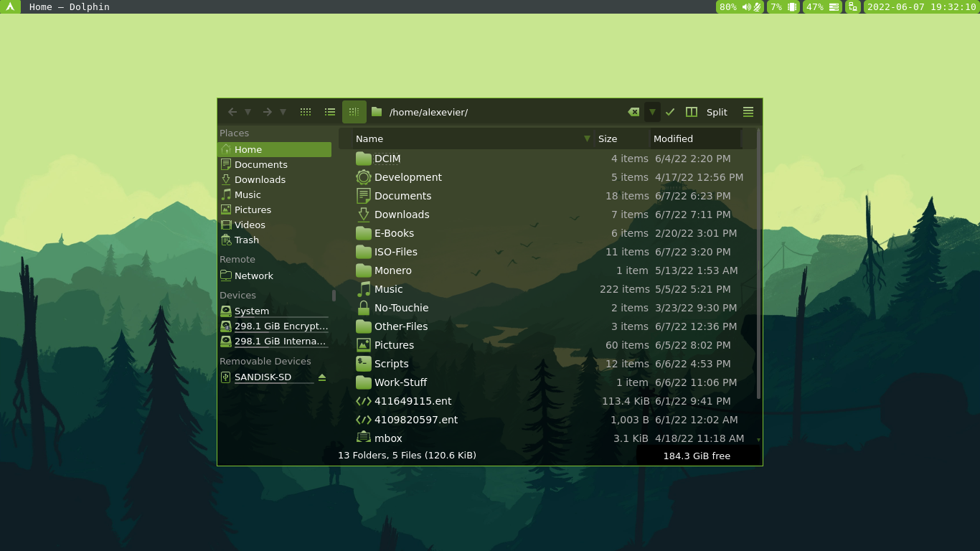The image size is (980, 551).
Task: Click the E-Books folder icon
Action: [x=364, y=233]
